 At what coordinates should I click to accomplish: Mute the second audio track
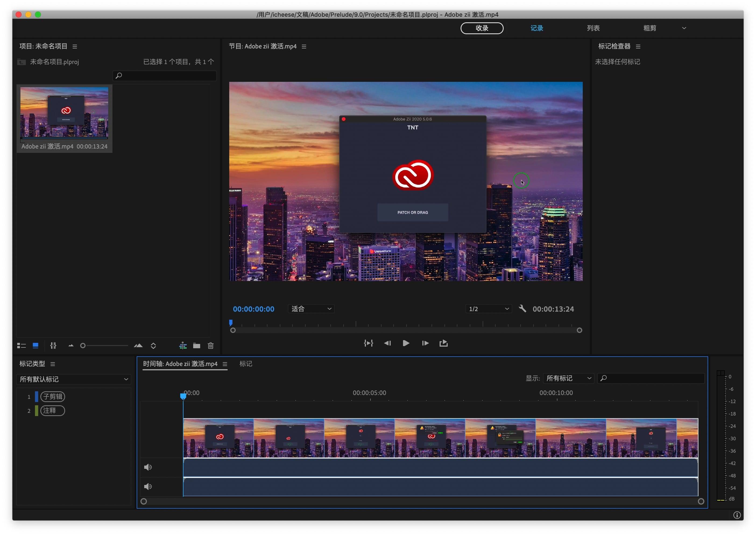coord(148,487)
